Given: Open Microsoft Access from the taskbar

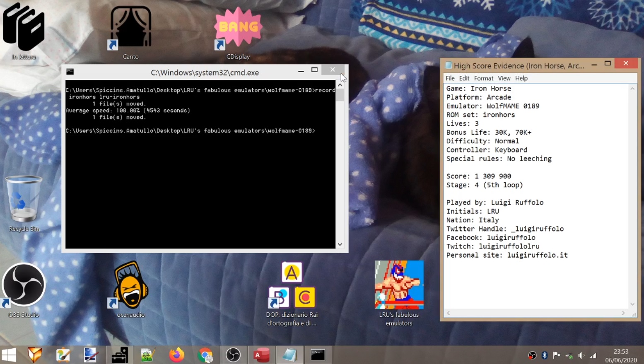Looking at the screenshot, I should [261, 355].
